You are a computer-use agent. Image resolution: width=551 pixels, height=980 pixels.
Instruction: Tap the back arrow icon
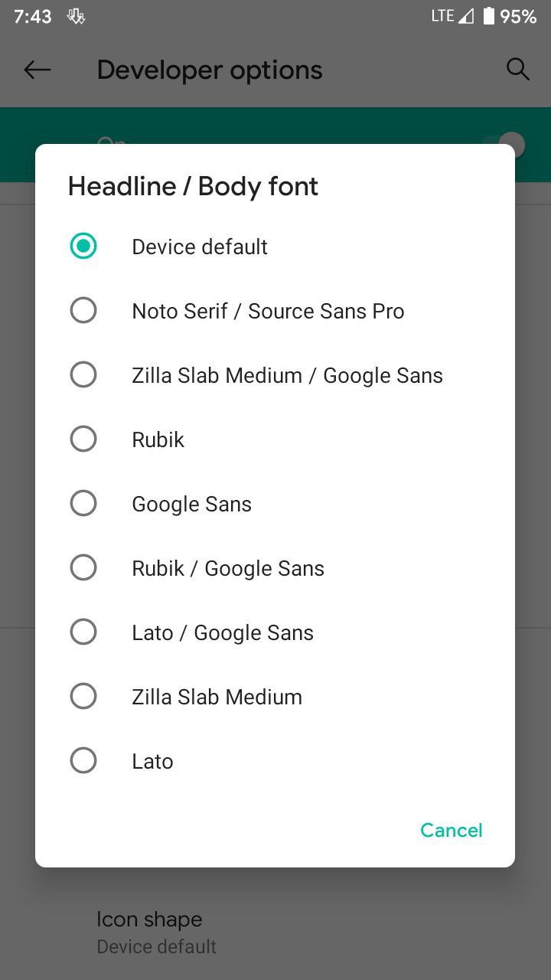37,70
